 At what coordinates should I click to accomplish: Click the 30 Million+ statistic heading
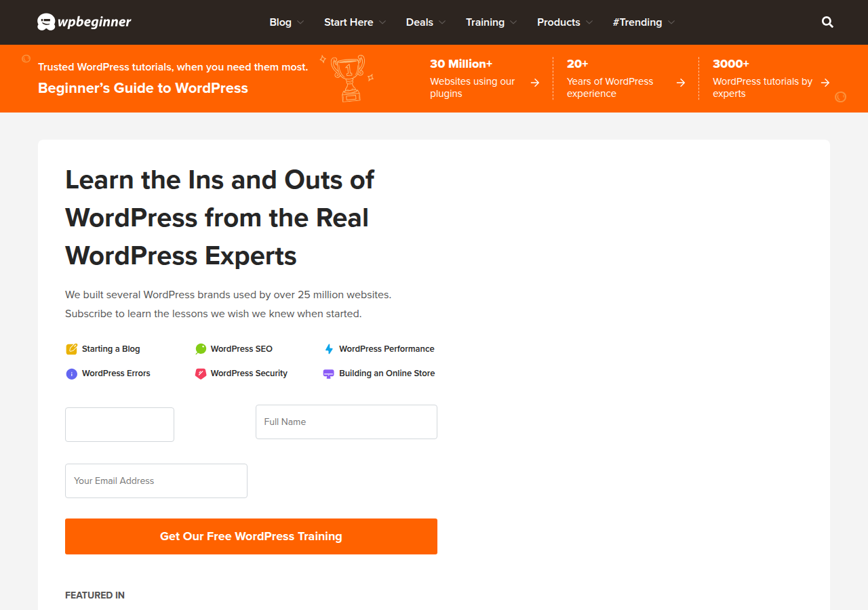pos(461,64)
